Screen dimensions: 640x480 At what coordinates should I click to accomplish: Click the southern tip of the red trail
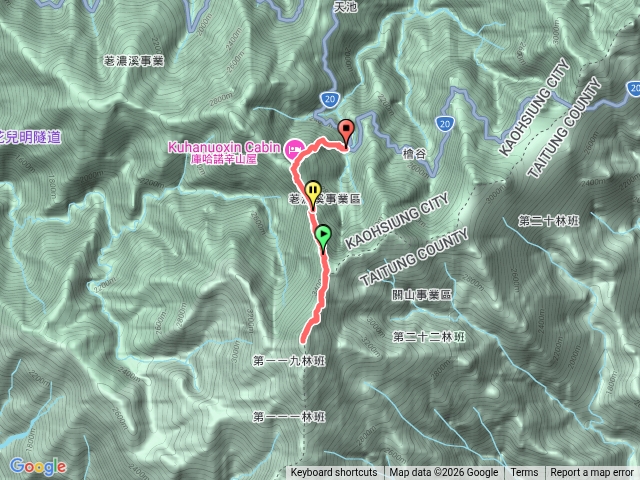click(303, 340)
